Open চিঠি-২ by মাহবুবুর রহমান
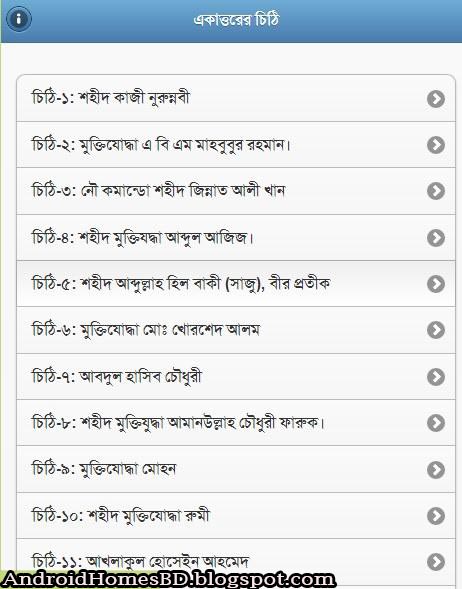Viewport: 462px width, 589px height. 236,145
